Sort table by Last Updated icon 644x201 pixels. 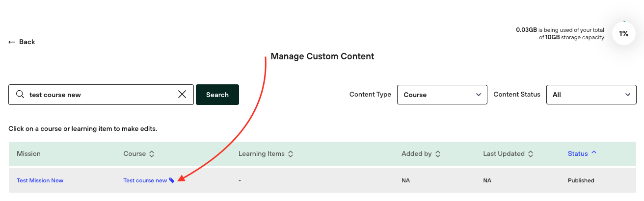531,154
